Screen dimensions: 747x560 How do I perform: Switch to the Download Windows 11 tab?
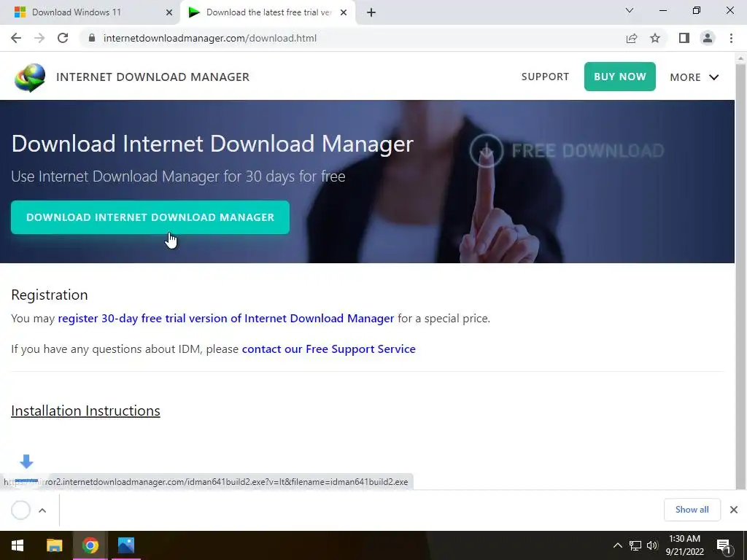pyautogui.click(x=90, y=12)
